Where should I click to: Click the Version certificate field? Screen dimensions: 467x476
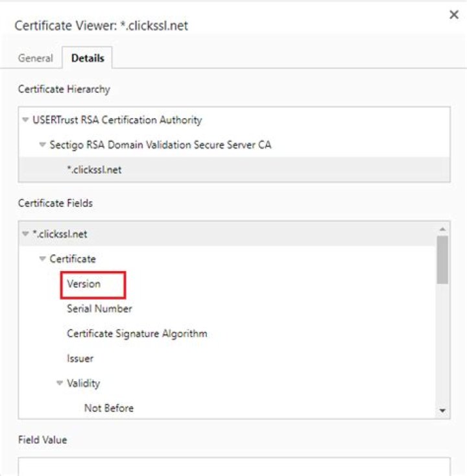(x=84, y=284)
